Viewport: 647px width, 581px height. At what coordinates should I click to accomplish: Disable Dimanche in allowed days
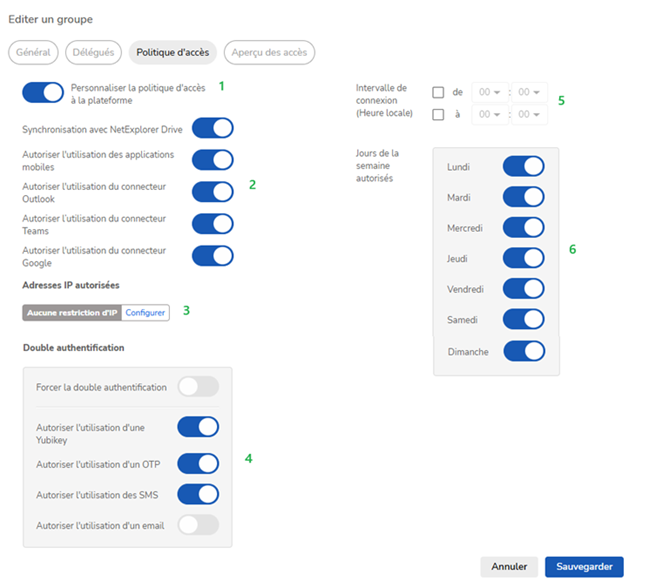coord(524,351)
